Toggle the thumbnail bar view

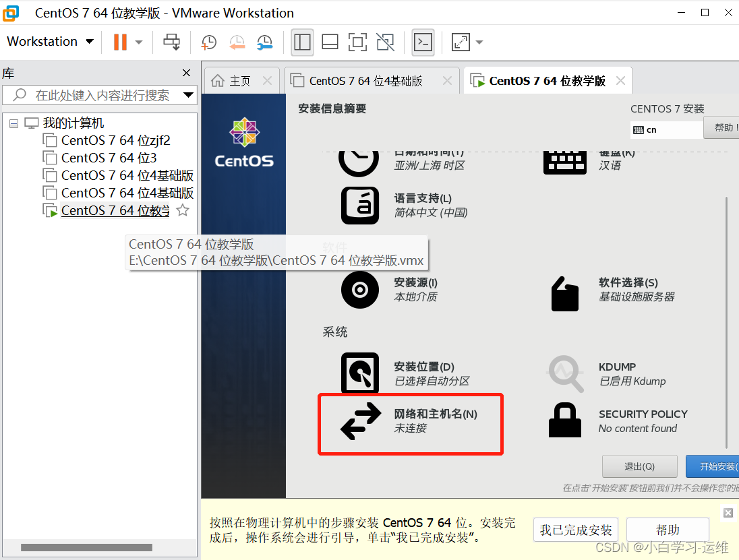point(330,42)
